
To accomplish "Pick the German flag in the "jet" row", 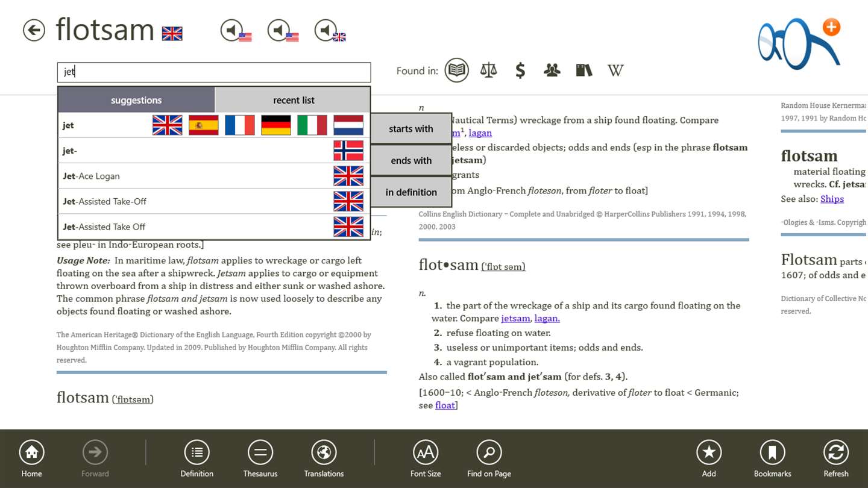I will pyautogui.click(x=276, y=125).
